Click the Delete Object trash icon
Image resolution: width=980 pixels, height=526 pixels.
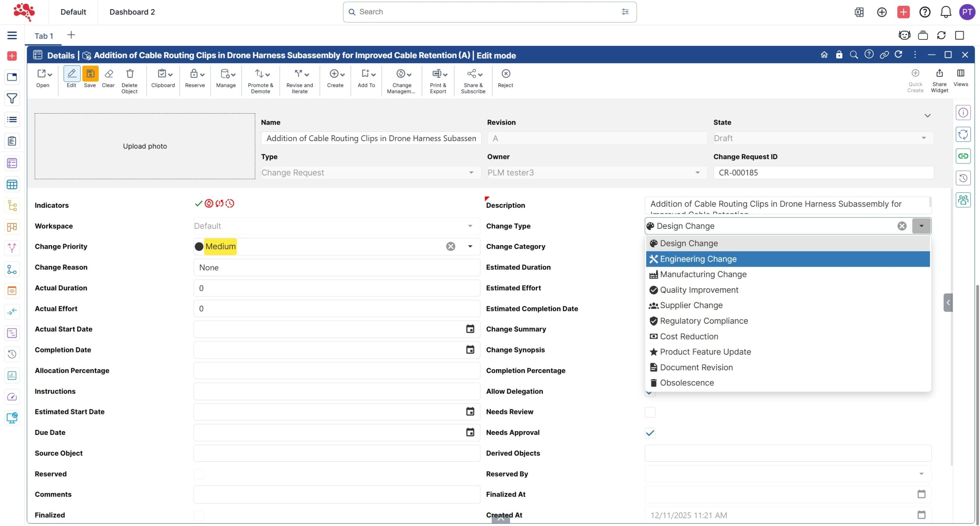pos(129,74)
